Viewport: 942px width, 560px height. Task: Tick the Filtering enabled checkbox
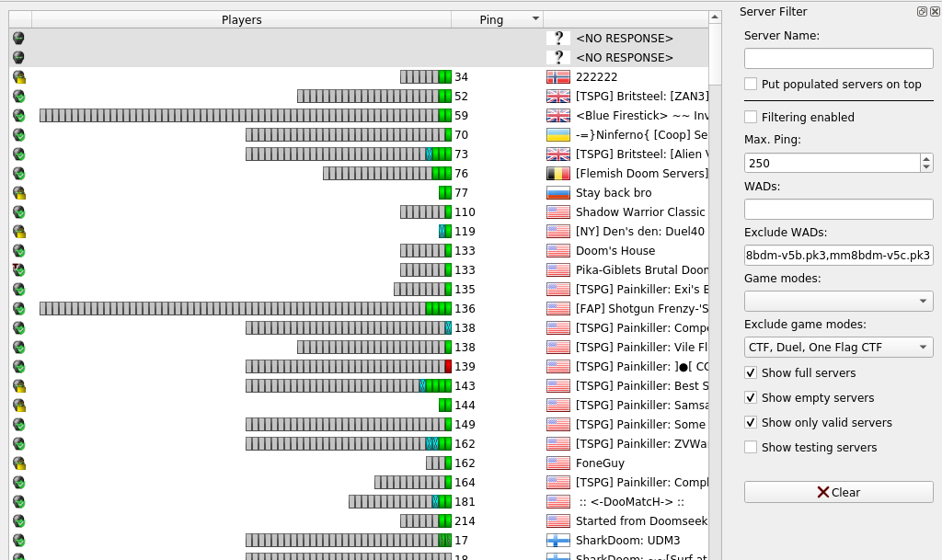(x=751, y=118)
